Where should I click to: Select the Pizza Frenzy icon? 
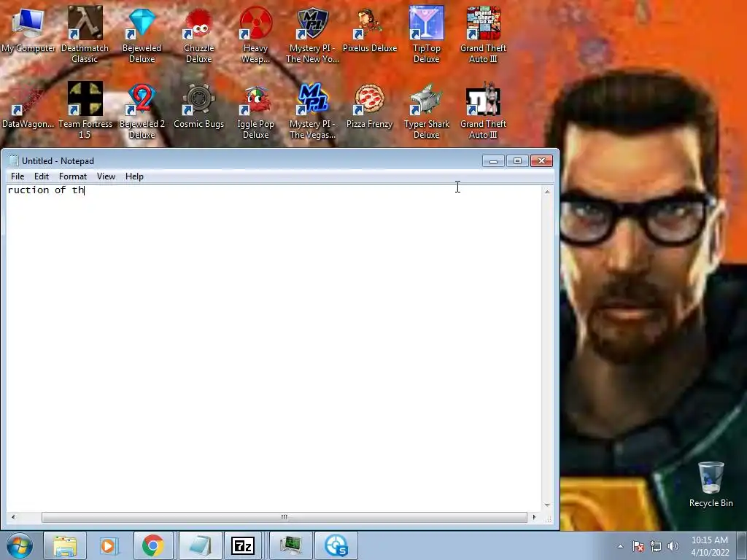click(x=369, y=99)
